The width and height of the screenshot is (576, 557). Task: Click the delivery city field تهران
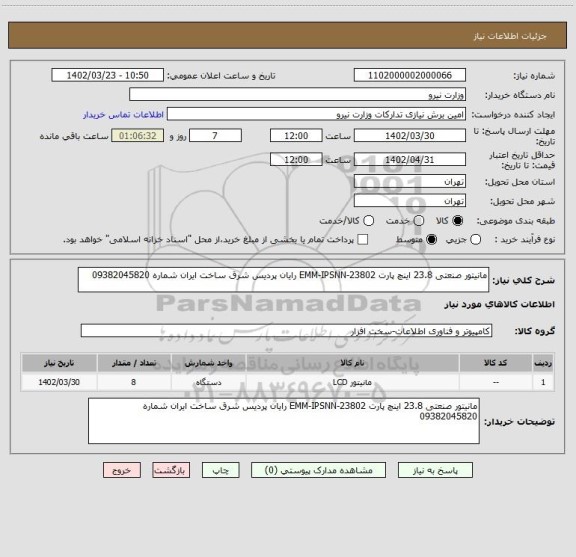click(410, 201)
